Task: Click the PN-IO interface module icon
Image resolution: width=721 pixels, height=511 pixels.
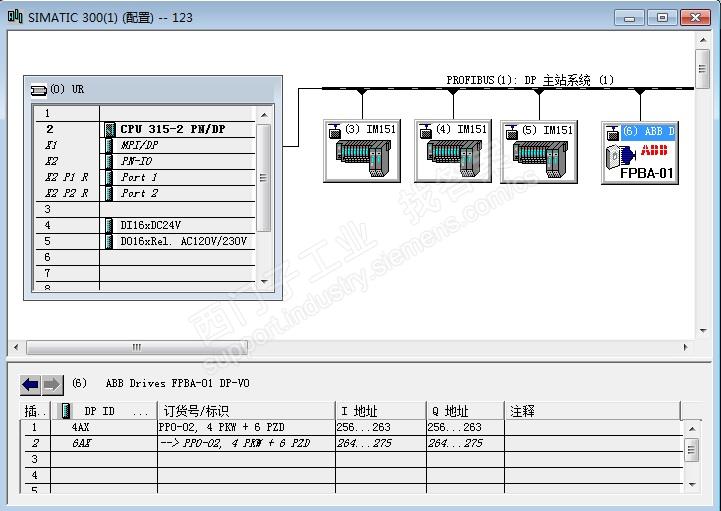Action: (x=109, y=161)
